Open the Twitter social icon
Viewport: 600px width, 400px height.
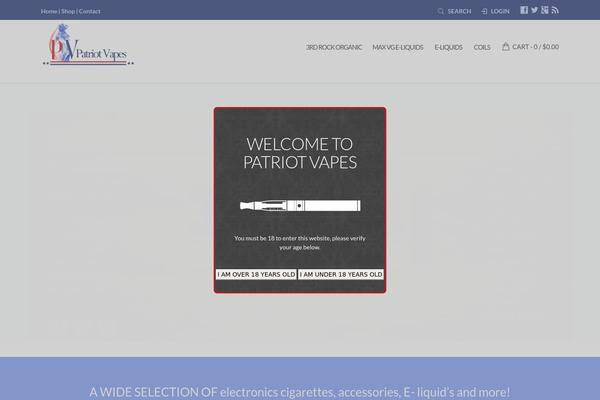(535, 10)
